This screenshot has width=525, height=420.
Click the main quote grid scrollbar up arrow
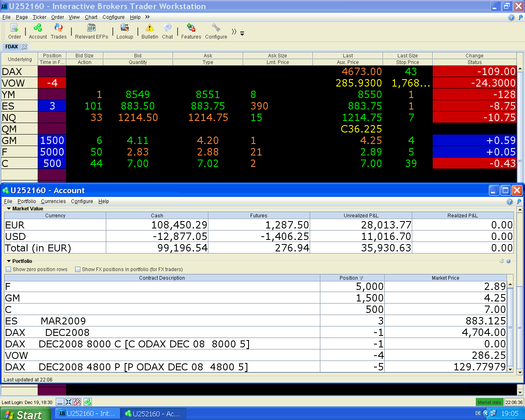coord(520,68)
